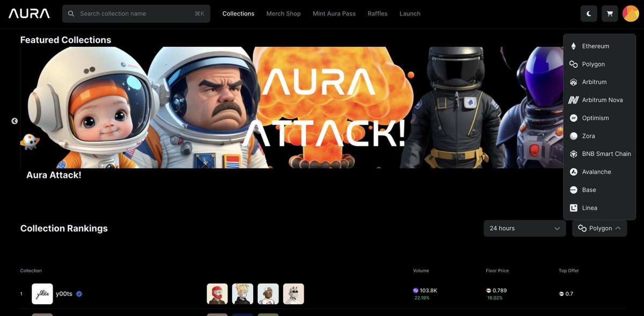Click the Collection column header

pos(31,271)
